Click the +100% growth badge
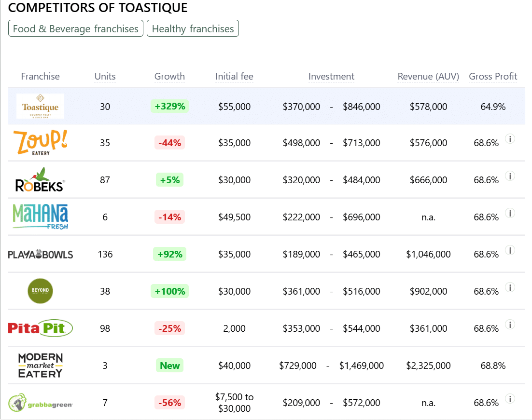 [x=169, y=291]
